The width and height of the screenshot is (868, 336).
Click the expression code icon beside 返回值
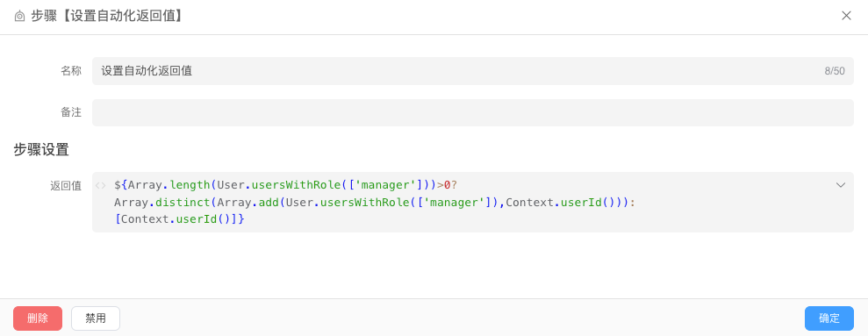(x=101, y=185)
